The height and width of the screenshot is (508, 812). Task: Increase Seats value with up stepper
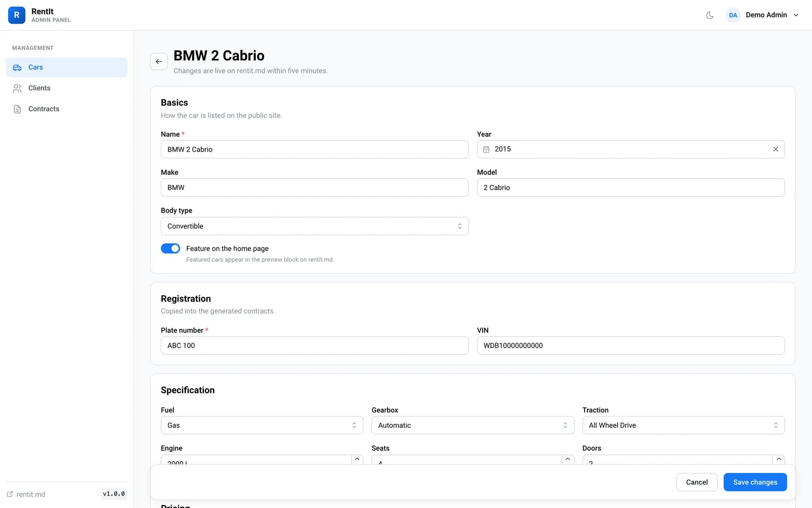568,460
